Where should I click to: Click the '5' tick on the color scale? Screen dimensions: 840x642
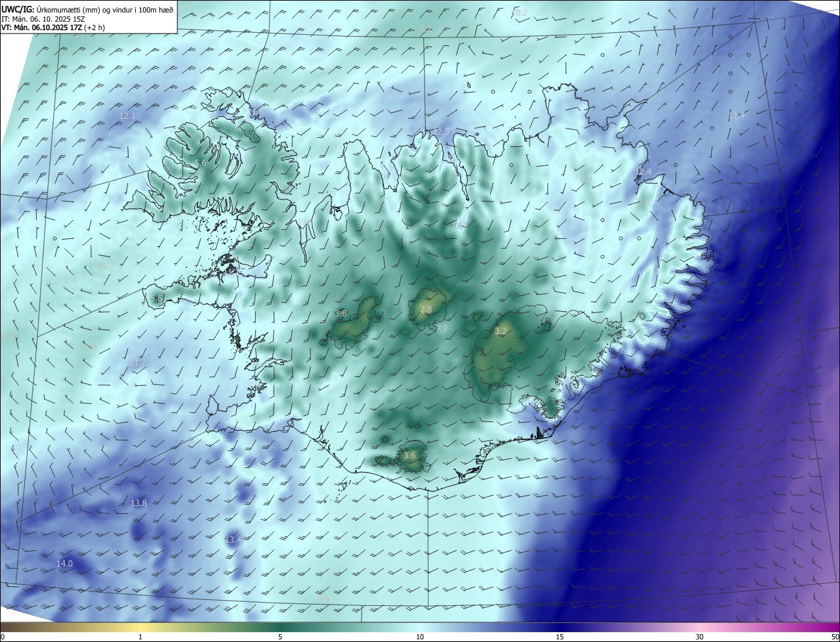pos(280,637)
